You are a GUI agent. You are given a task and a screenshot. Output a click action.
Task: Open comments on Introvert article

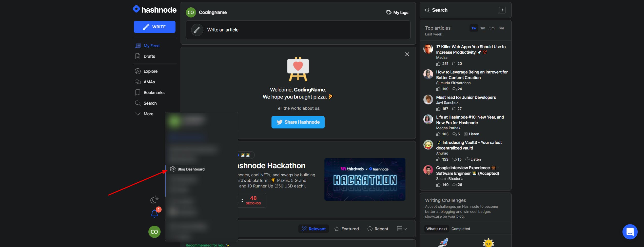point(457,89)
